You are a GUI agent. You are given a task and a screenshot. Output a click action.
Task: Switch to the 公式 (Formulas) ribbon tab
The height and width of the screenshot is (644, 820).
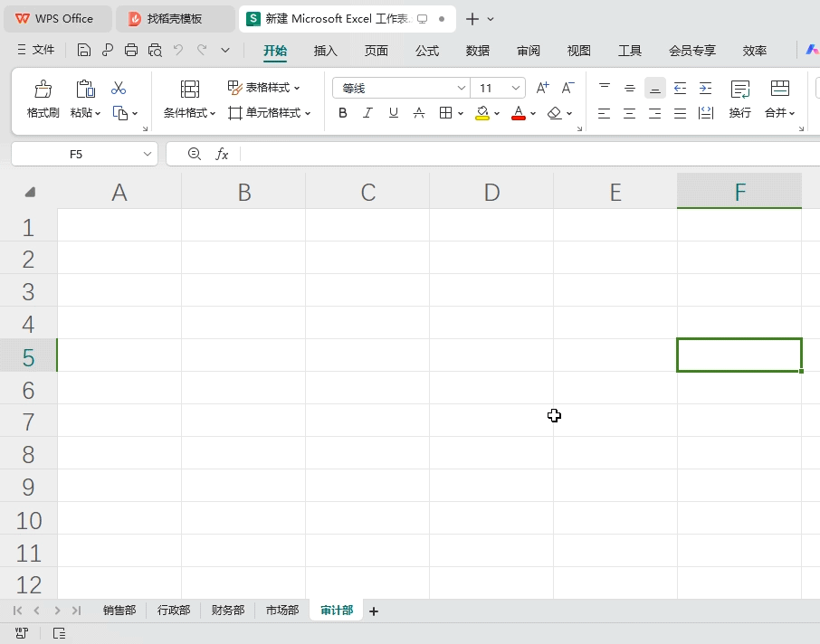426,50
